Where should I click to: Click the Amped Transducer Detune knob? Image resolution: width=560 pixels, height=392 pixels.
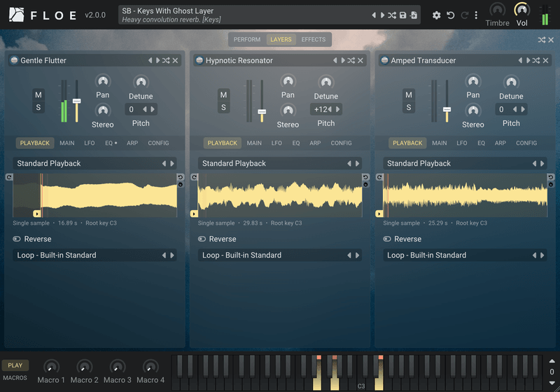click(511, 83)
